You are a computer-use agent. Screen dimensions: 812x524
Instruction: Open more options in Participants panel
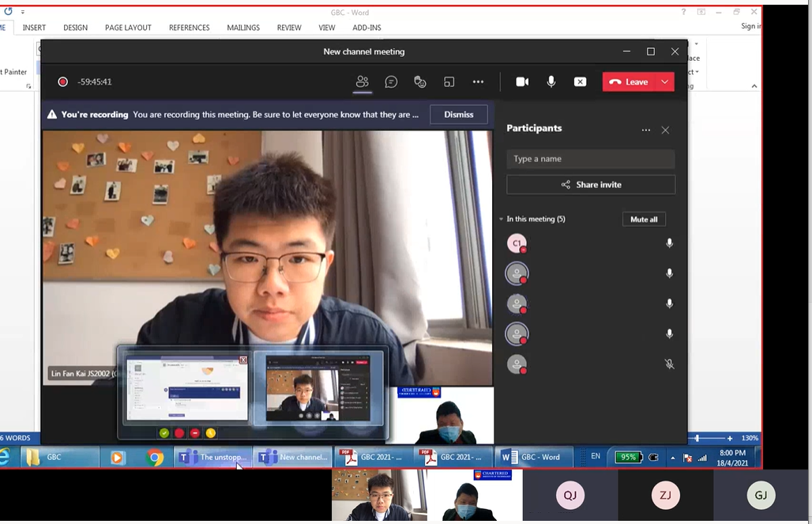pyautogui.click(x=646, y=130)
